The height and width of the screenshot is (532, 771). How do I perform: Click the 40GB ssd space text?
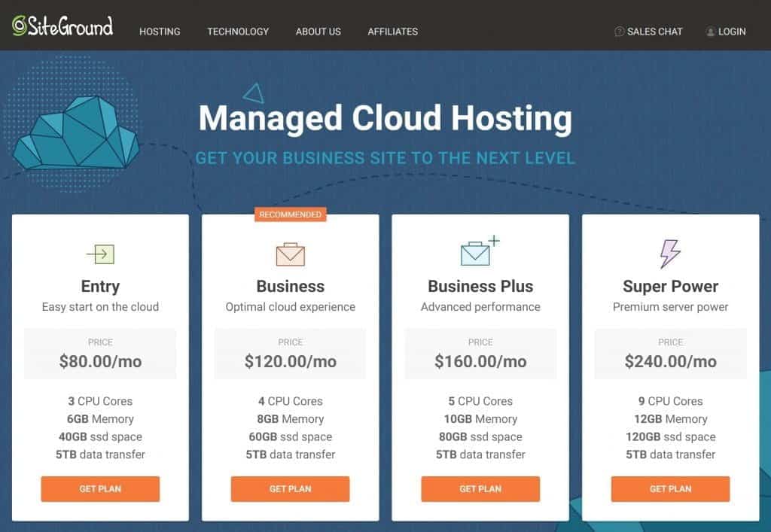(x=100, y=436)
